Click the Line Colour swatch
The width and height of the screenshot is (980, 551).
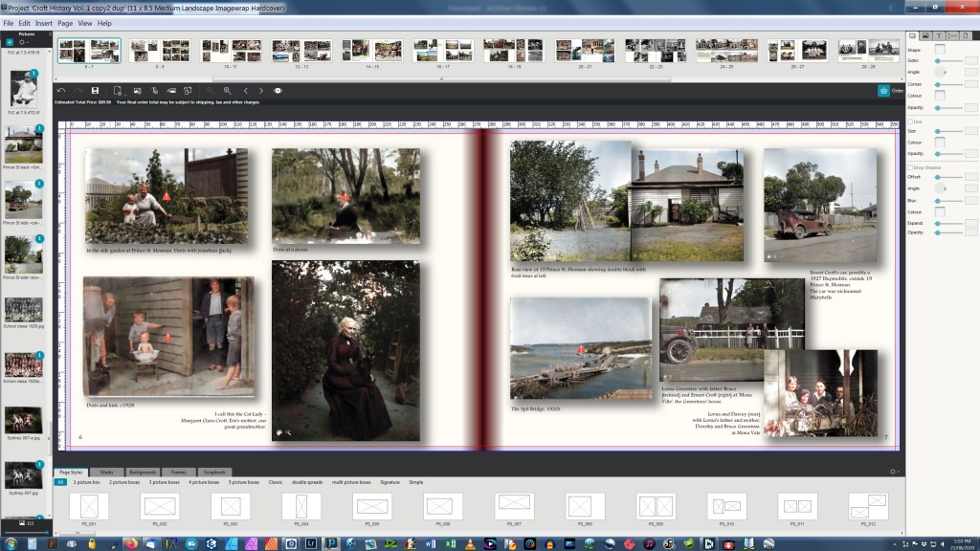click(940, 143)
